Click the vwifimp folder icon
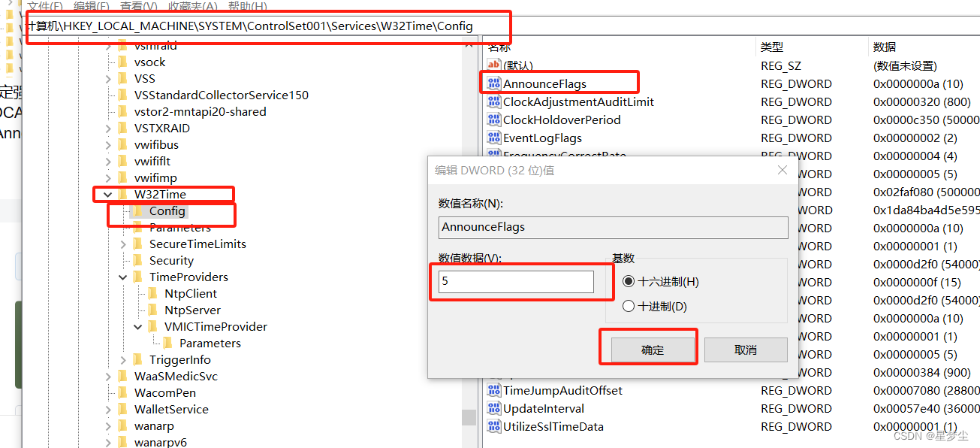This screenshot has height=448, width=980. 122,177
